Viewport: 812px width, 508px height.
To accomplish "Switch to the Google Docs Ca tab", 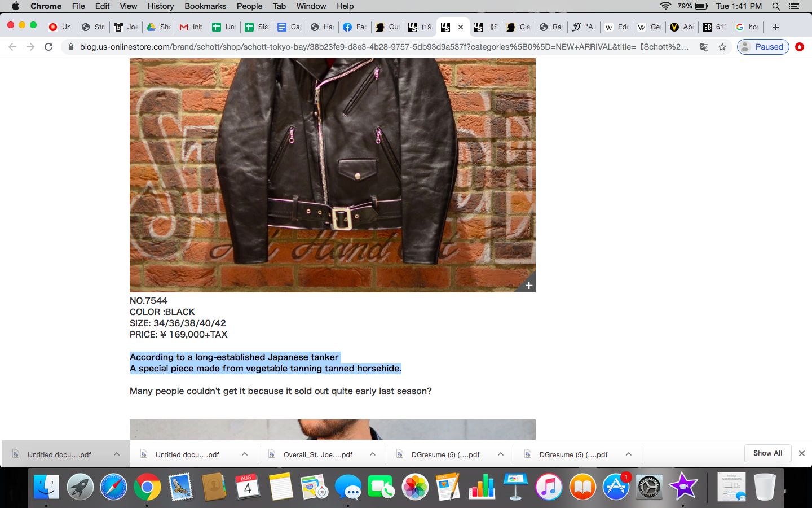I will pos(289,27).
